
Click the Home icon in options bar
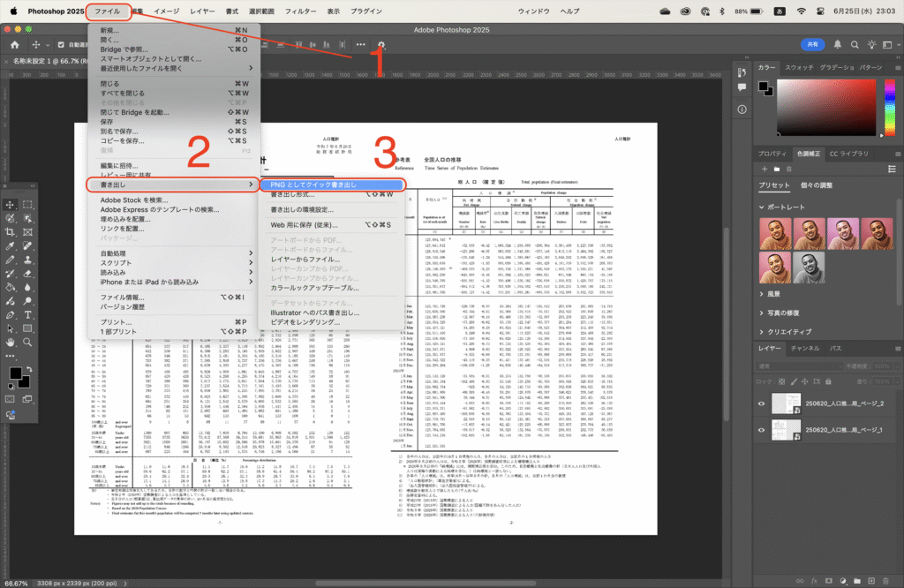14,44
